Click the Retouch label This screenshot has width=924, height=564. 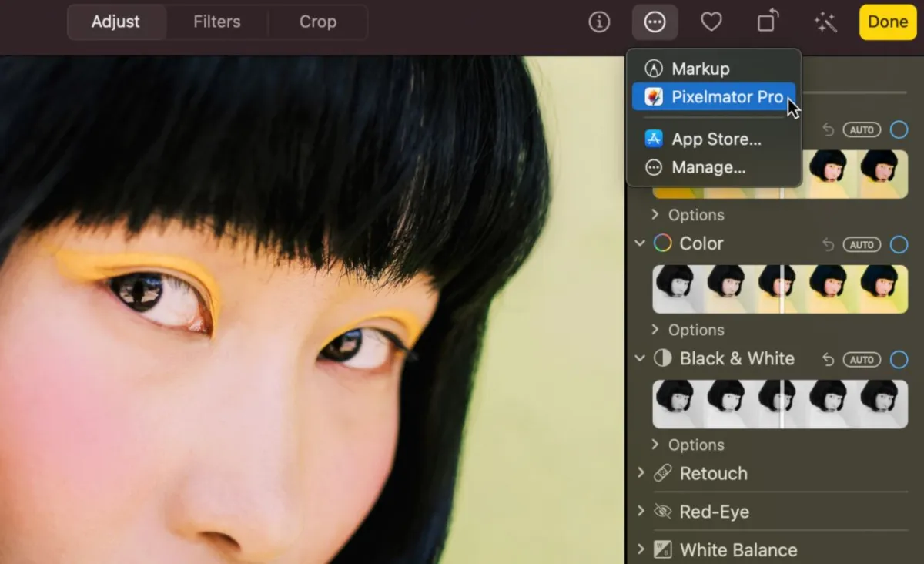713,473
